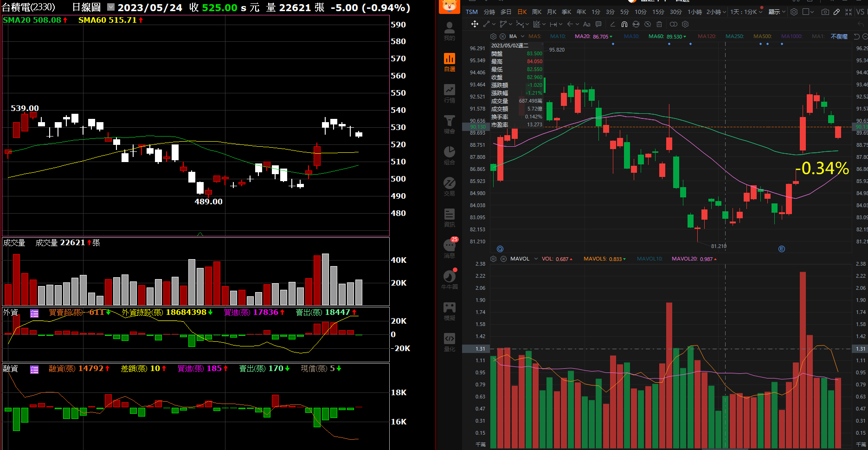Open the MA indicator selector dropdown
This screenshot has width=868, height=450.
(x=522, y=36)
